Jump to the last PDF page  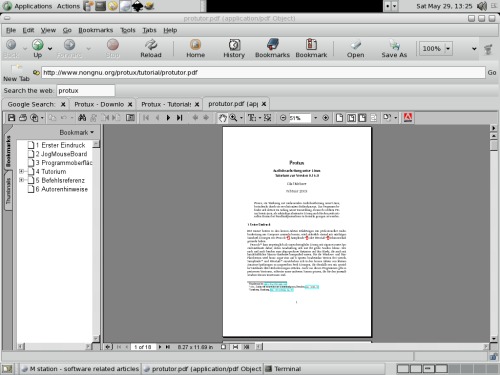(x=180, y=118)
